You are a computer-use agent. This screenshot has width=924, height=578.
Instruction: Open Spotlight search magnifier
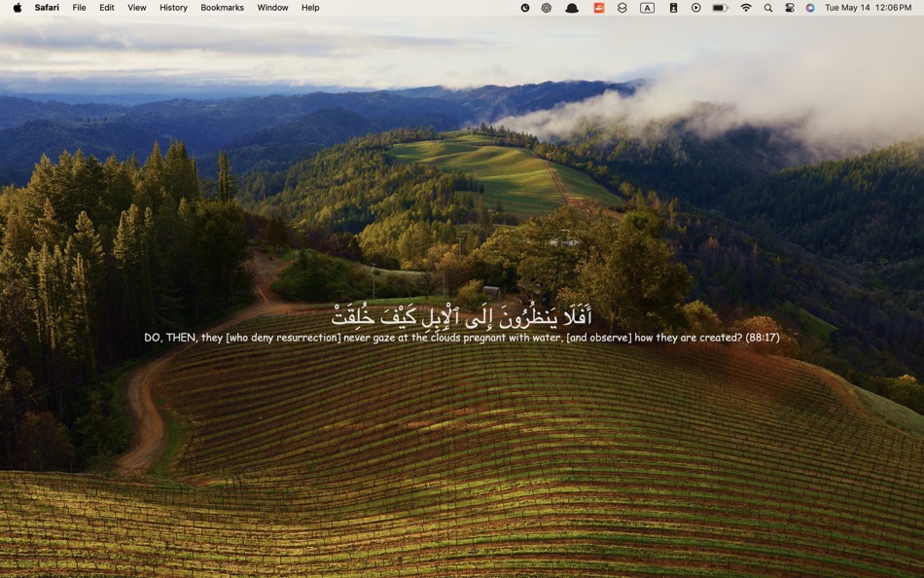768,8
